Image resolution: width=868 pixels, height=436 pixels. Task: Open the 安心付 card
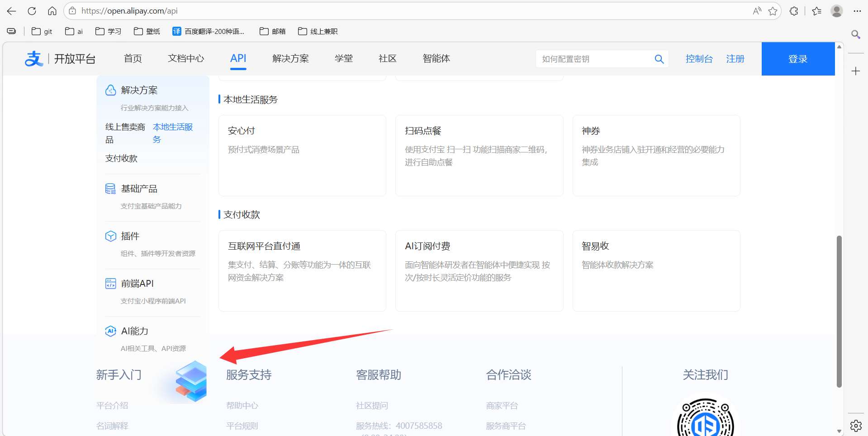pyautogui.click(x=302, y=156)
